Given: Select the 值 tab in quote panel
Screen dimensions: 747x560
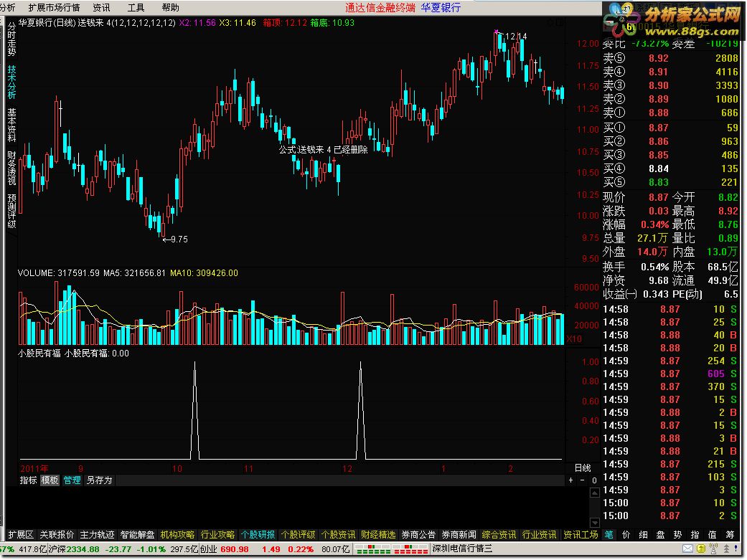Looking at the screenshot, I should 713,535.
